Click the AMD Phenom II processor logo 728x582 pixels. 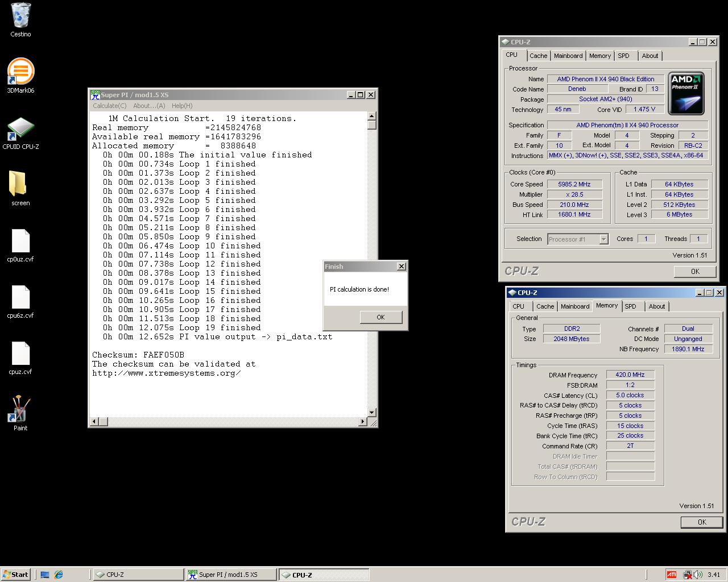pos(686,93)
